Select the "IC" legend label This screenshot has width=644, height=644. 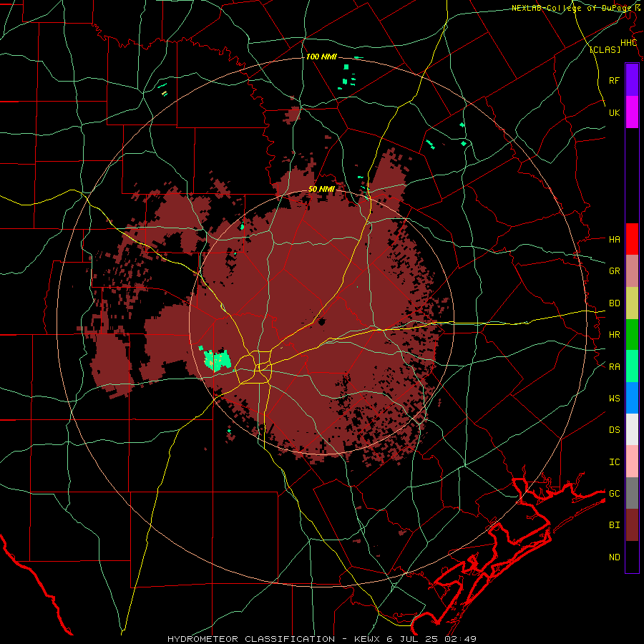614,462
